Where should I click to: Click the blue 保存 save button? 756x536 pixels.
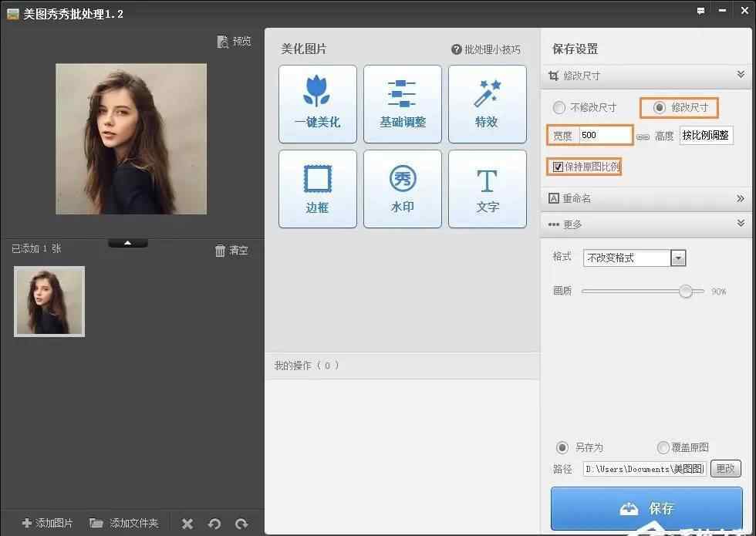coord(646,508)
